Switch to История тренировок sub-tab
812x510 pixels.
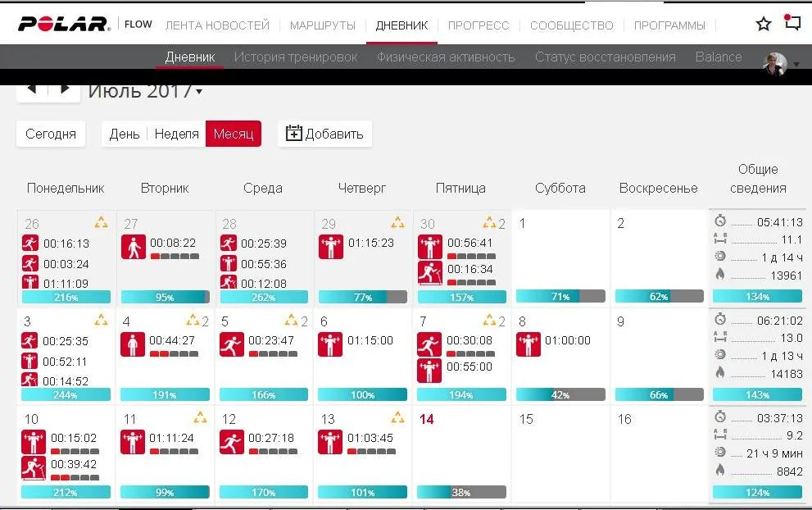pos(296,57)
